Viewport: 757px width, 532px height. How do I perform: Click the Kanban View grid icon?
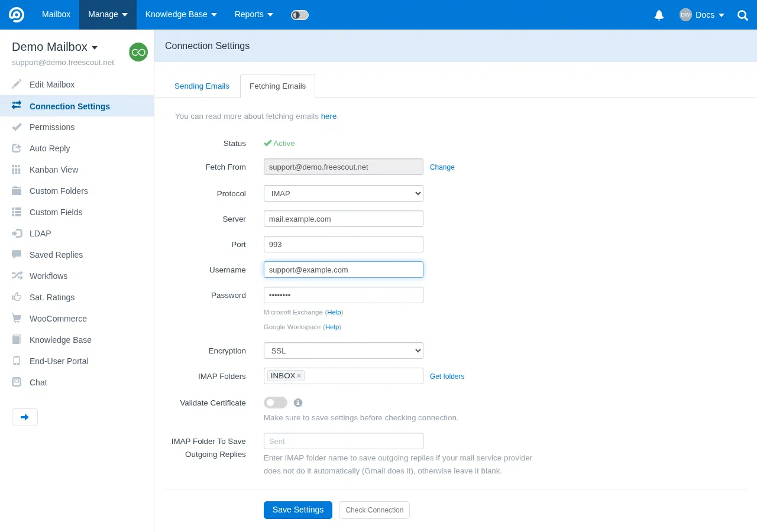pos(17,170)
